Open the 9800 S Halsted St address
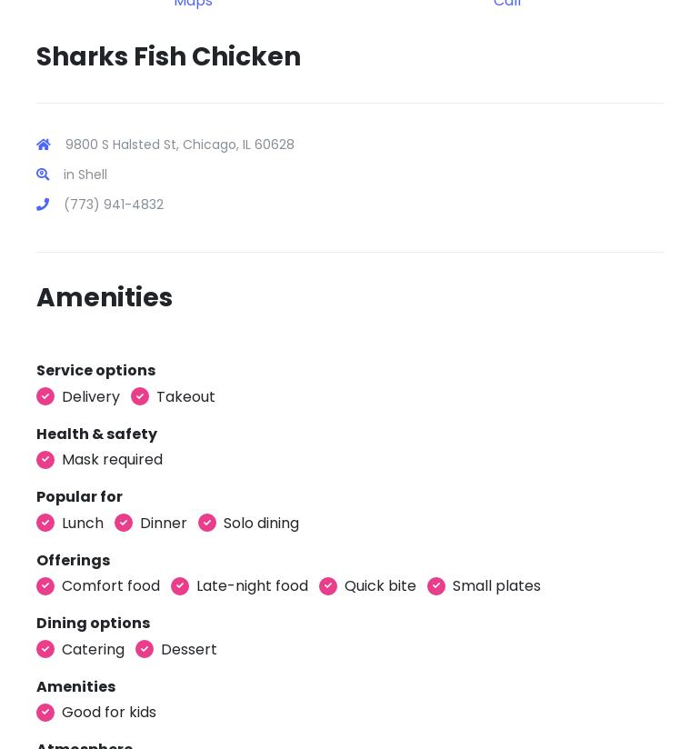 click(x=179, y=145)
